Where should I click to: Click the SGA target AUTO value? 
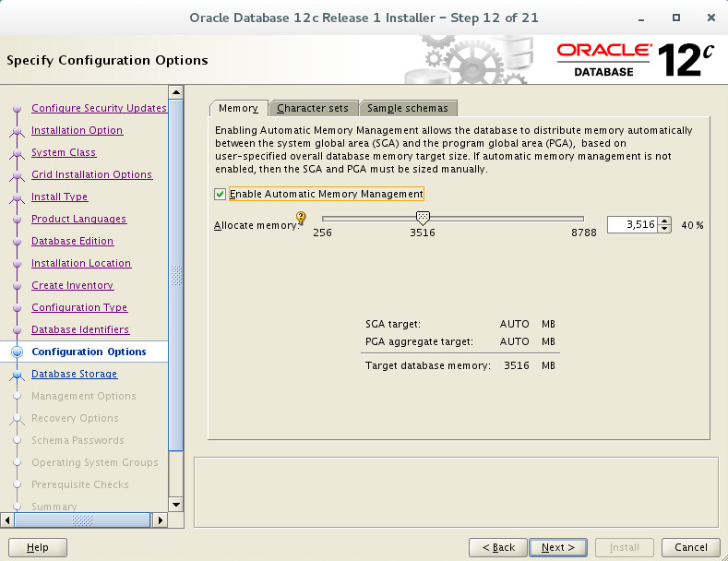(x=515, y=324)
